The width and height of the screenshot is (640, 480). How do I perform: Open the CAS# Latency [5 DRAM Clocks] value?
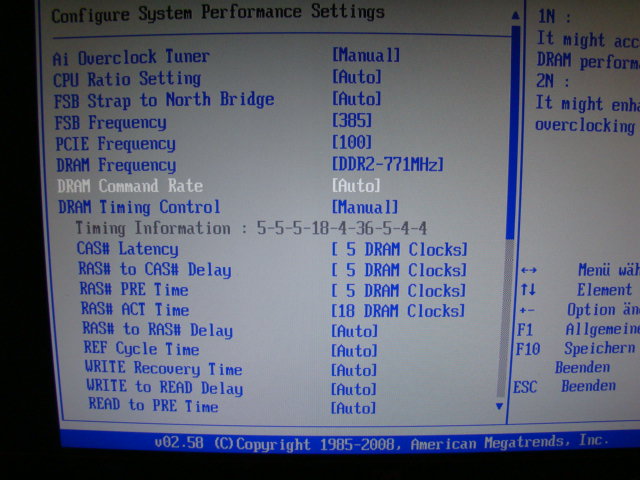coord(399,249)
